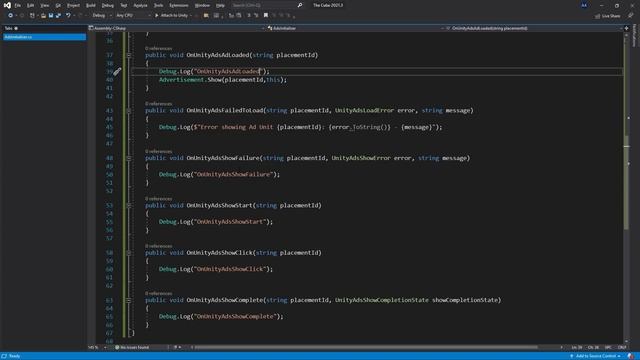Open the Extensions menu
The height and width of the screenshot is (360, 640).
(179, 5)
